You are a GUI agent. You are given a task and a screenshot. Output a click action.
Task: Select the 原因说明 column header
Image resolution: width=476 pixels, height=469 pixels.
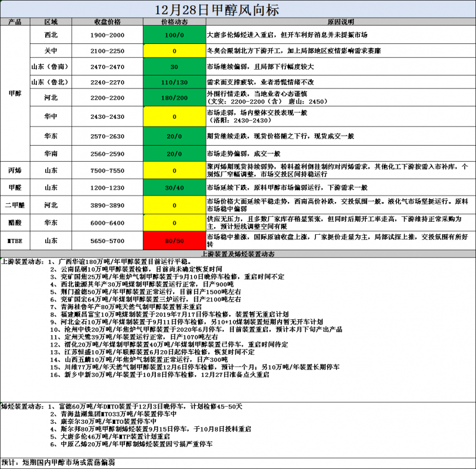click(340, 22)
